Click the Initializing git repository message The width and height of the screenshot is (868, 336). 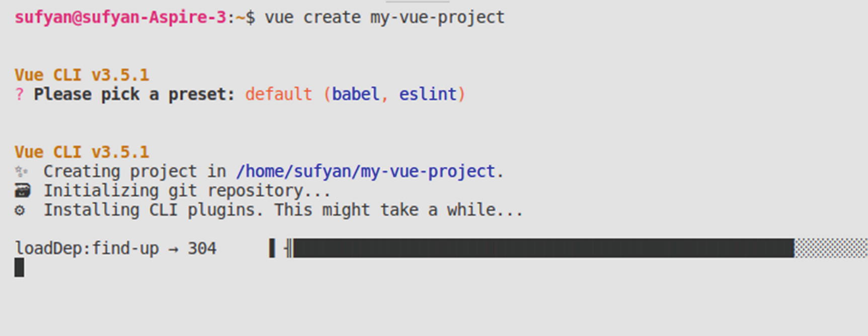pyautogui.click(x=187, y=191)
